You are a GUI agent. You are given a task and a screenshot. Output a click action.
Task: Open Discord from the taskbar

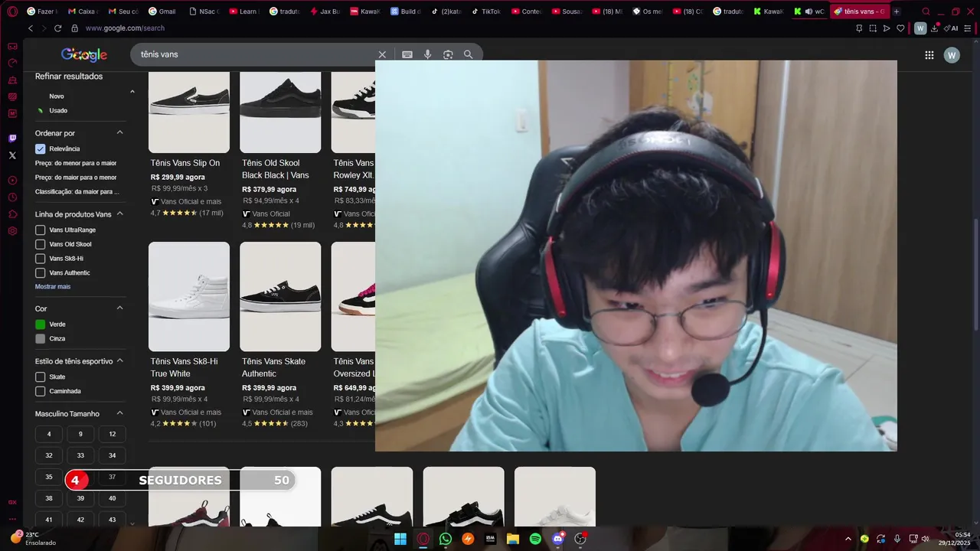(x=558, y=539)
